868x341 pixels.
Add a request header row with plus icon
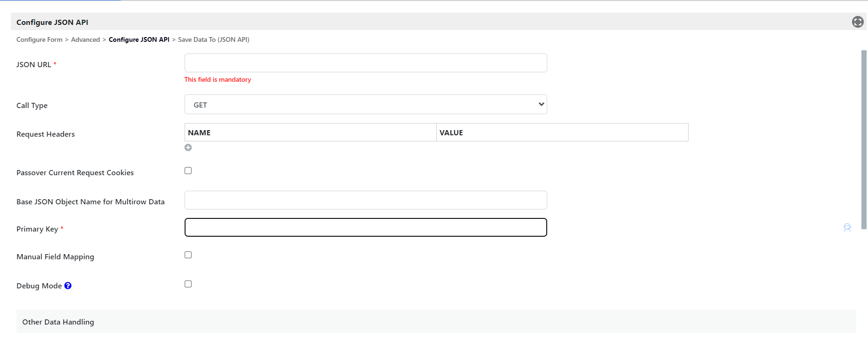click(x=188, y=147)
